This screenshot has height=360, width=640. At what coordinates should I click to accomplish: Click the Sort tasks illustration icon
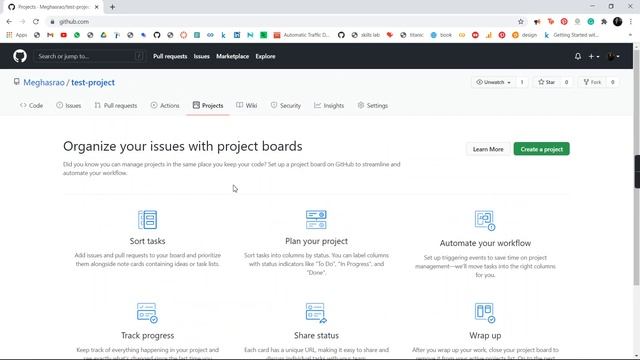point(147,220)
